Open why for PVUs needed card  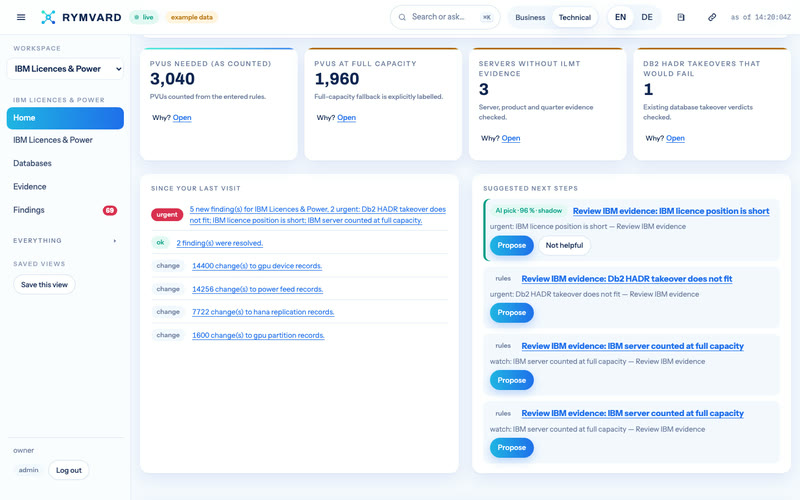[x=182, y=118]
